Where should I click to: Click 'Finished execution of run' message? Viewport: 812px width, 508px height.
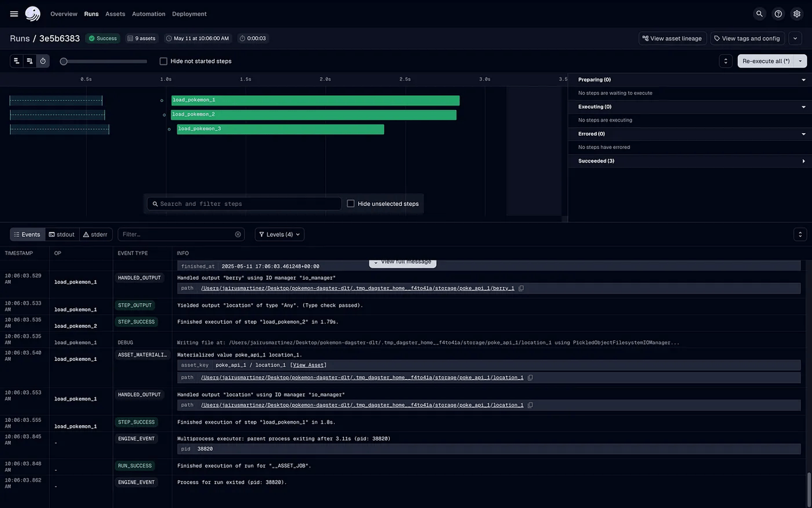pyautogui.click(x=244, y=466)
